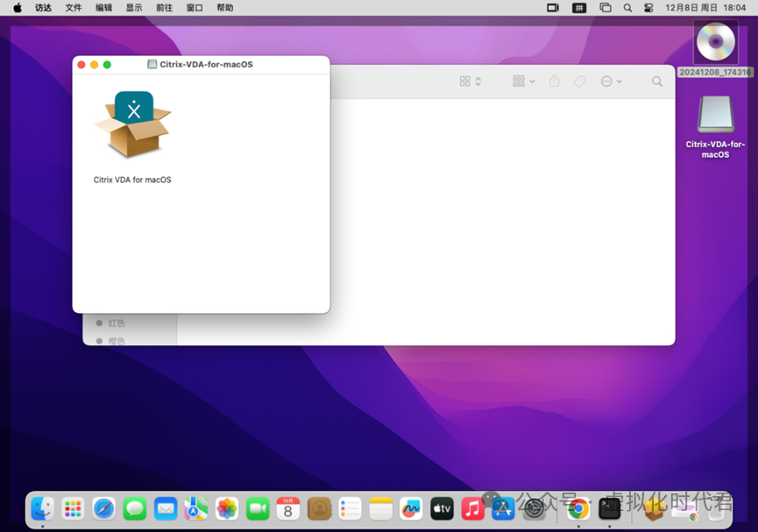Open Messages from the Dock
758x532 pixels.
pos(135,509)
